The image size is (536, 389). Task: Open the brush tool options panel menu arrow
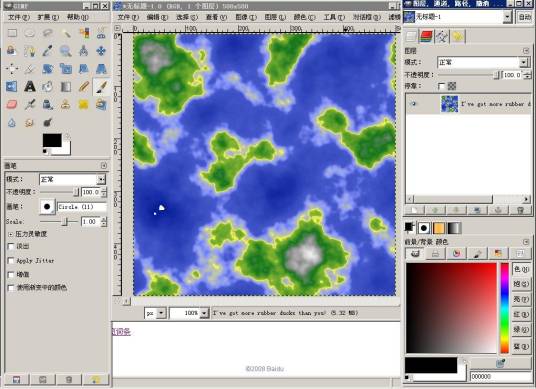pos(104,165)
